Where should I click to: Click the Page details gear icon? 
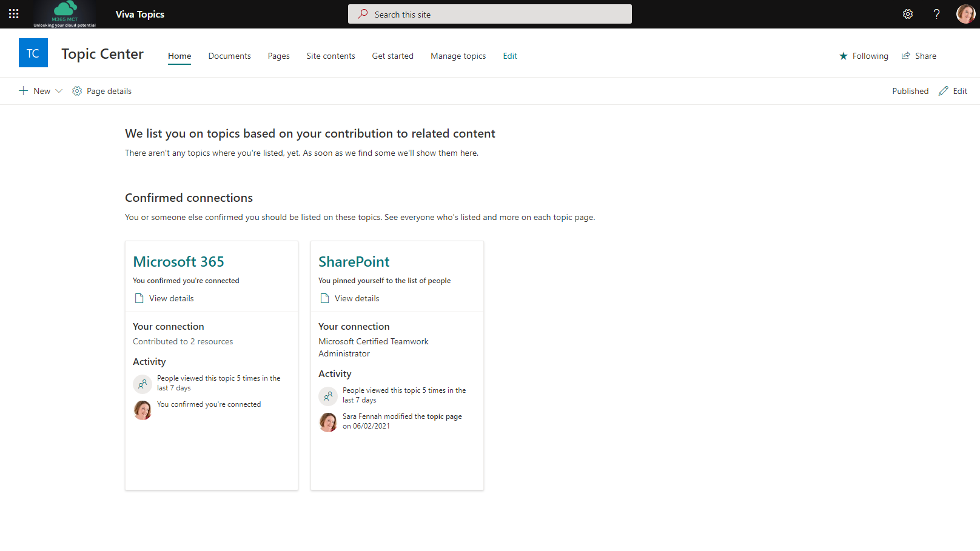[77, 91]
